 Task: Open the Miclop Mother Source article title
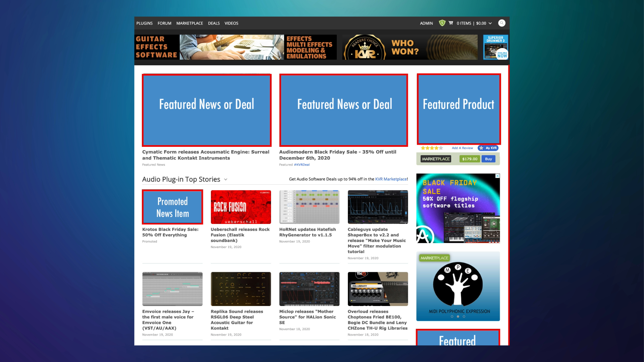[308, 317]
